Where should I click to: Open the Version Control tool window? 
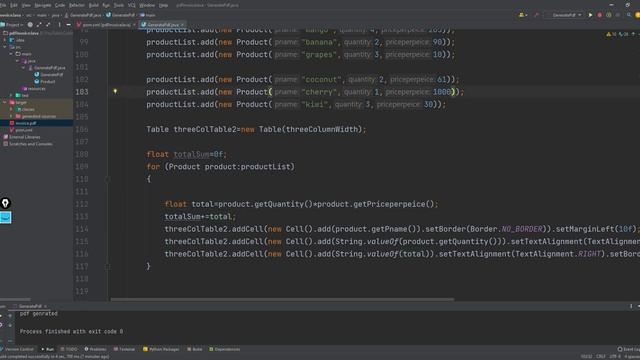(18, 349)
